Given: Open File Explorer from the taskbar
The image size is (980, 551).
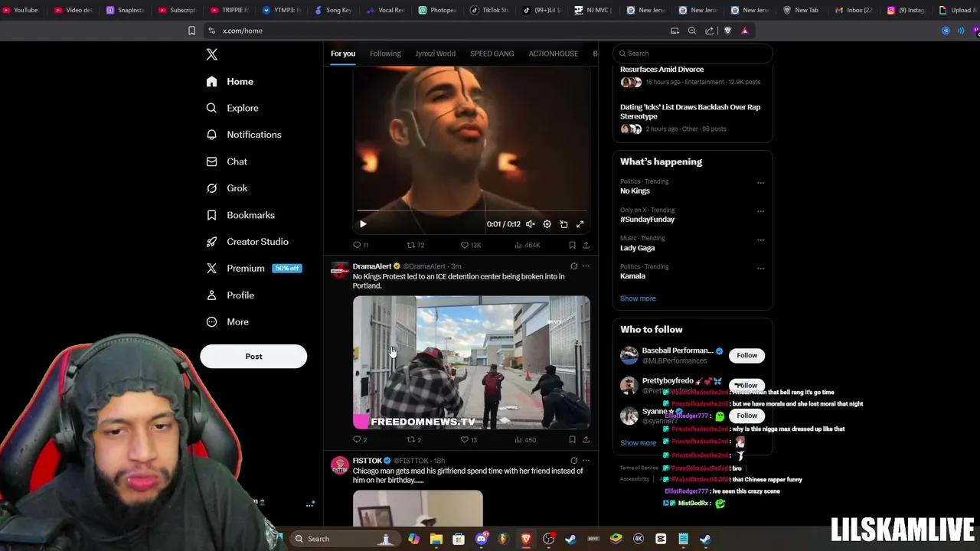Looking at the screenshot, I should click(x=436, y=539).
